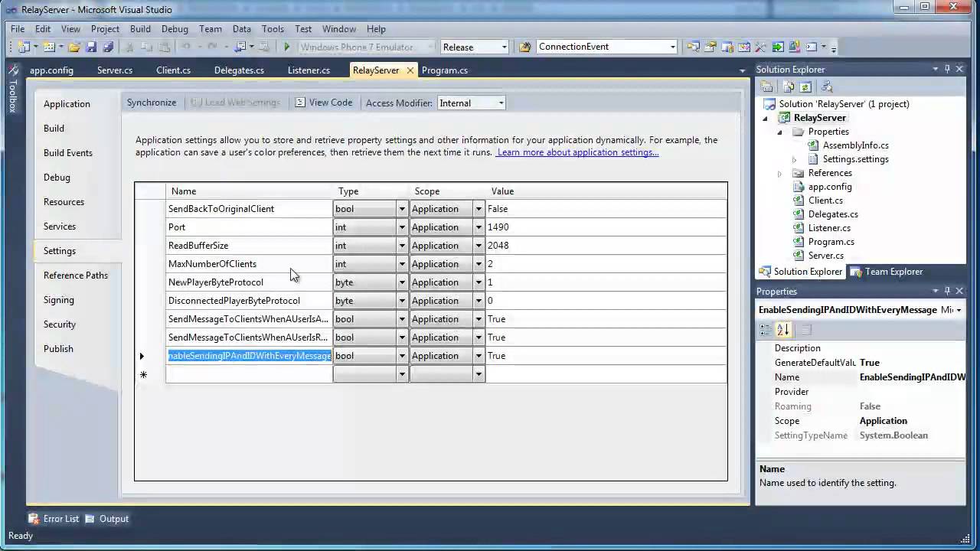The image size is (980, 551).
Task: Save the current file with floppy icon
Action: pos(91,47)
